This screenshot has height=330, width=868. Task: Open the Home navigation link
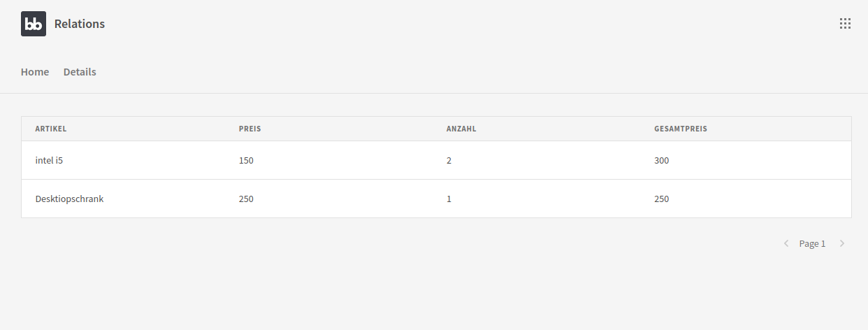pyautogui.click(x=35, y=72)
